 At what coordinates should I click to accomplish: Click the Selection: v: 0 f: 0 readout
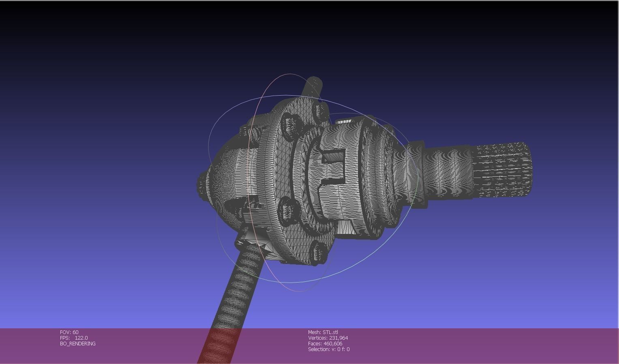pos(329,349)
